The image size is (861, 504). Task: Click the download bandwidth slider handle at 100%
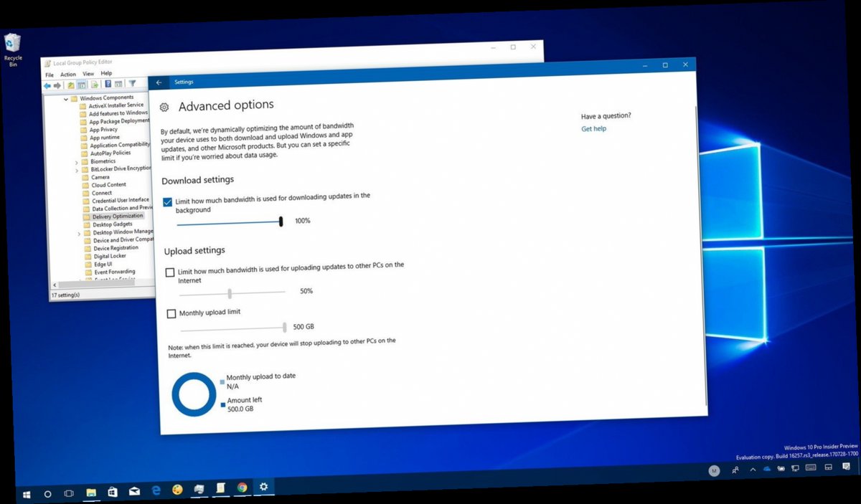coord(281,222)
